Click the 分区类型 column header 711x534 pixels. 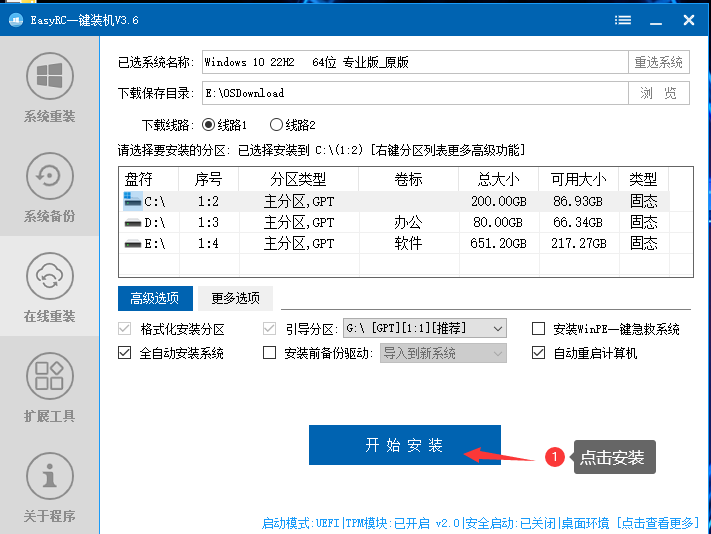pos(298,180)
